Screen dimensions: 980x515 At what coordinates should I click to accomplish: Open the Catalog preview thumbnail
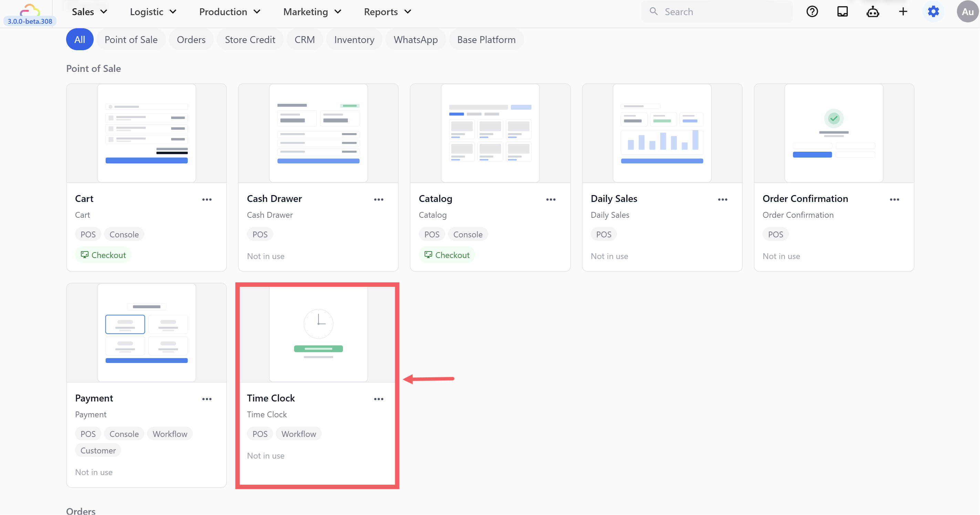[x=490, y=133]
